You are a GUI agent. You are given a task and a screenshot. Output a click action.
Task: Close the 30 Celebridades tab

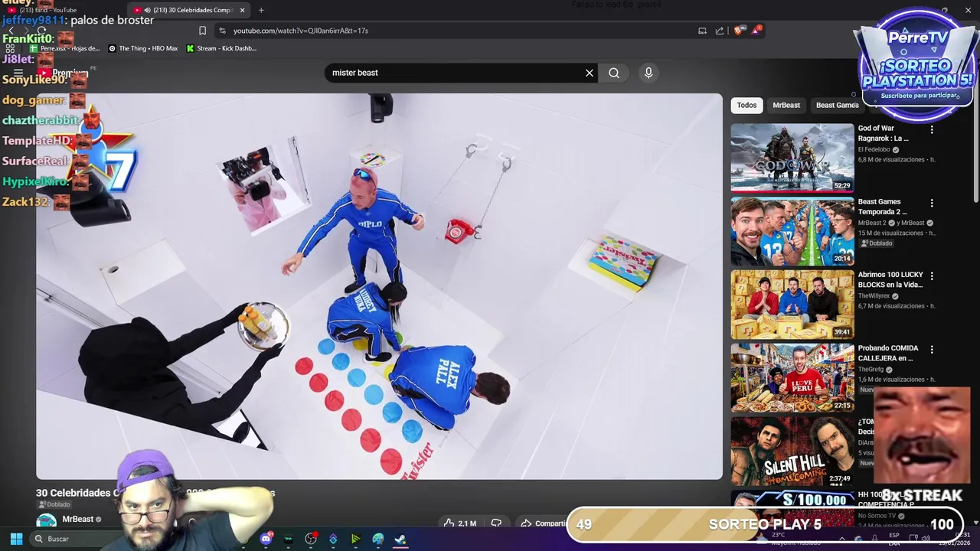(243, 10)
